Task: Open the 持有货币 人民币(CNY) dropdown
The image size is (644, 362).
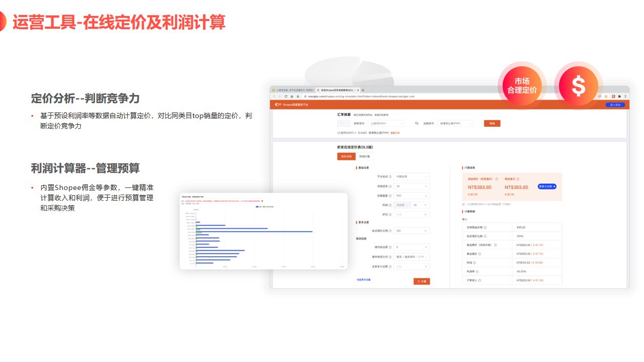Action: tap(386, 123)
